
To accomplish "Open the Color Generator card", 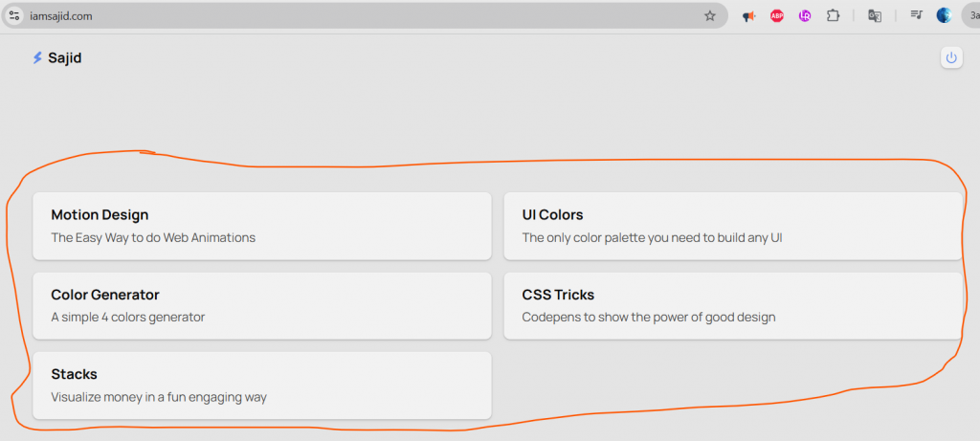I will (x=261, y=305).
